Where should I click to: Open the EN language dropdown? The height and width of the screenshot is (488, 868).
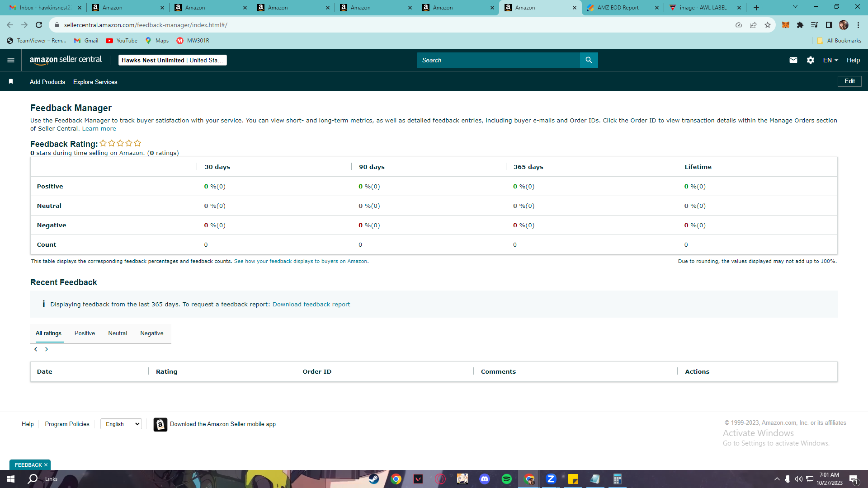[830, 60]
